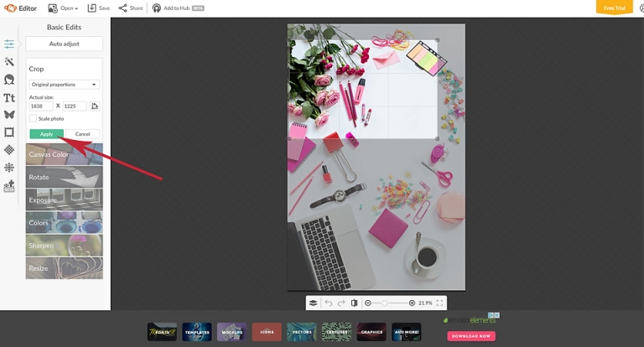644x347 pixels.
Task: Open the Graphics ad thumbnail
Action: coord(371,332)
